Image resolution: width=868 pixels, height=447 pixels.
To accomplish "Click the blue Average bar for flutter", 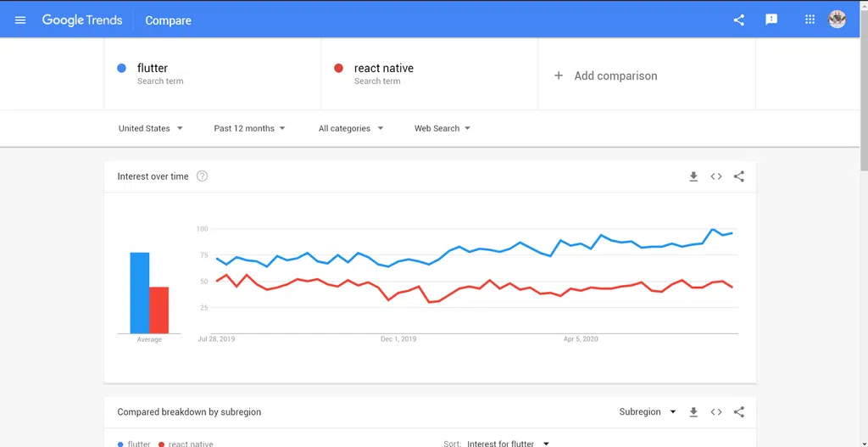I will click(140, 293).
